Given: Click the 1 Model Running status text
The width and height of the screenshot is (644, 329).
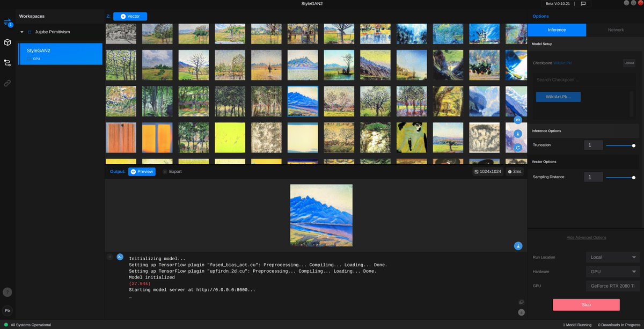Looking at the screenshot, I should 577,325.
